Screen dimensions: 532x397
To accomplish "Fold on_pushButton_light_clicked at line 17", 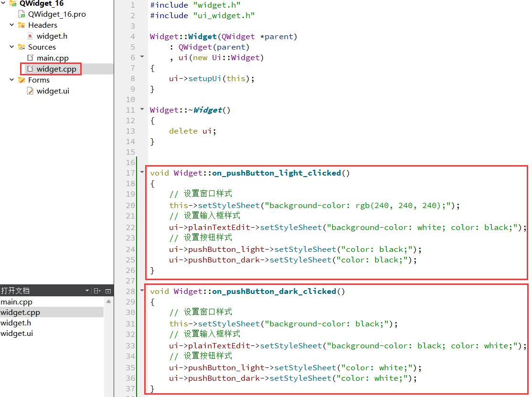I will coord(142,172).
